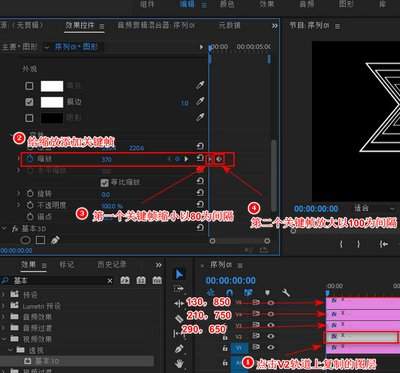This screenshot has height=373, width=400.
Task: Select the Selection arrow tool
Action: tap(179, 274)
